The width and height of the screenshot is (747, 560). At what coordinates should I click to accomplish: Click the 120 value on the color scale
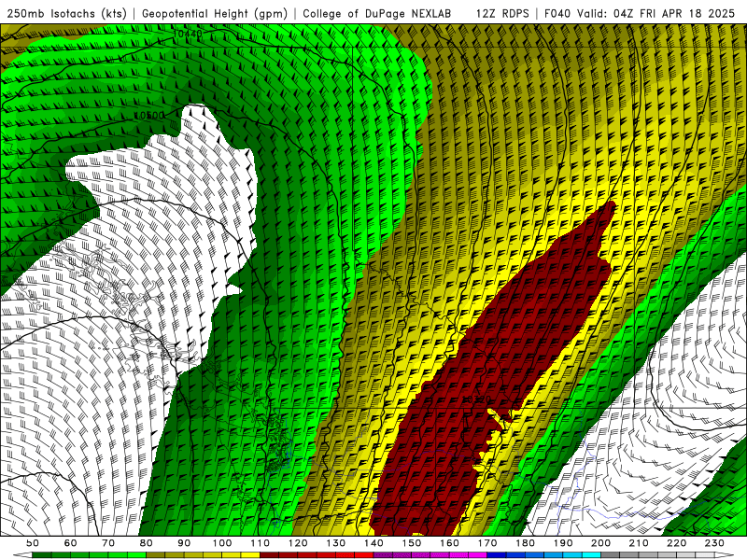[x=298, y=543]
